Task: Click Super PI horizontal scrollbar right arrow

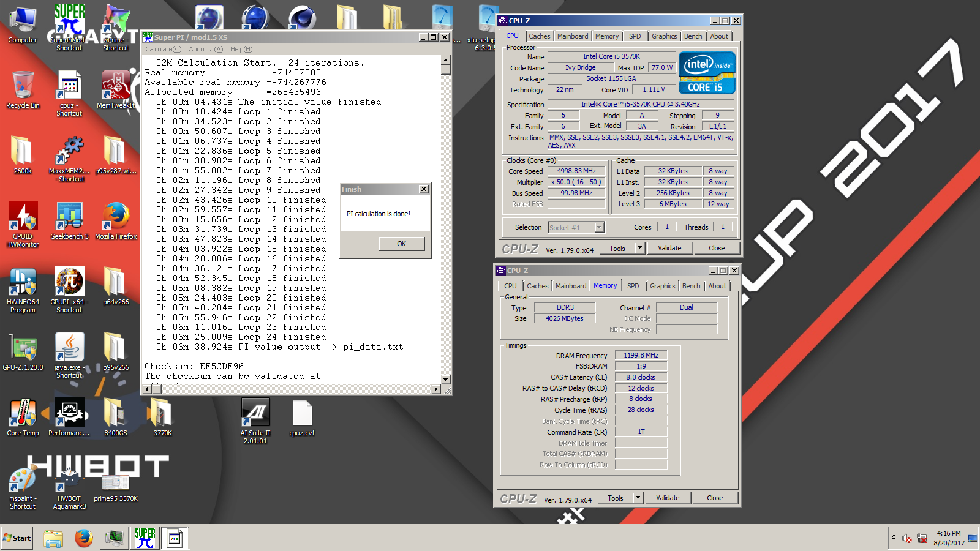Action: tap(436, 389)
